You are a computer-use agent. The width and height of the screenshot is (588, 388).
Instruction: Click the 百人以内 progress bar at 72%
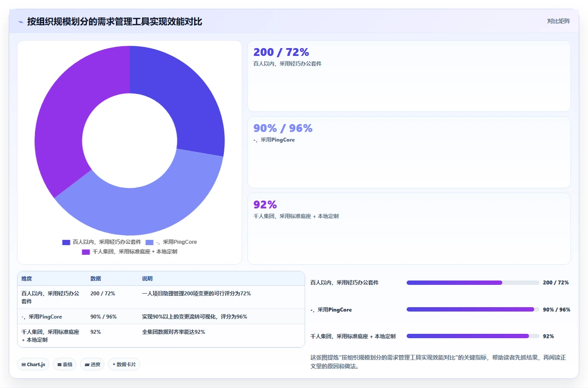pos(473,283)
